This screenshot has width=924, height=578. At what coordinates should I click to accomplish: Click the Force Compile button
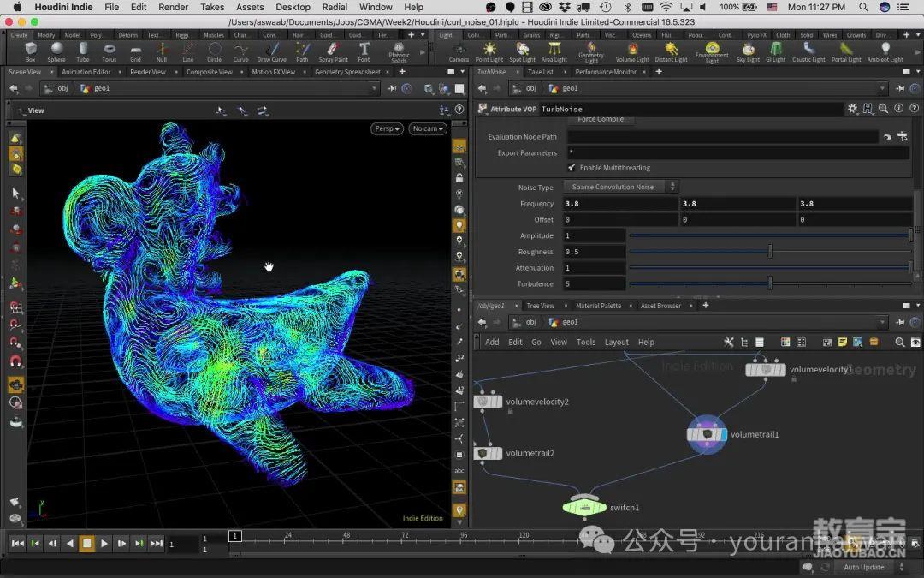click(601, 119)
